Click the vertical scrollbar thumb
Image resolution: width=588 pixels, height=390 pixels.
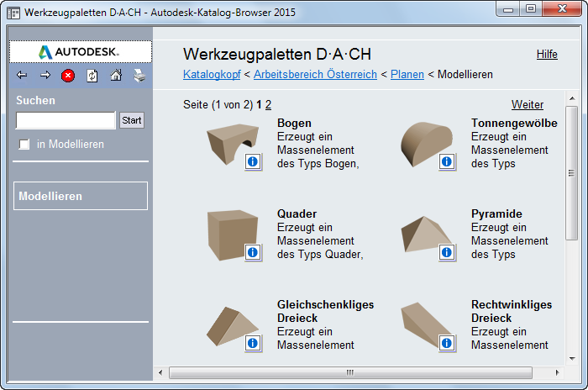pyautogui.click(x=572, y=173)
